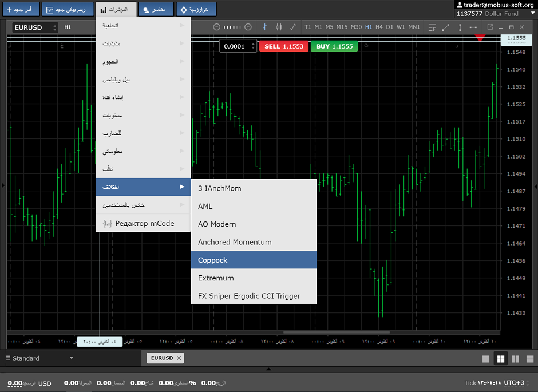Set timeframe to H1

point(369,27)
